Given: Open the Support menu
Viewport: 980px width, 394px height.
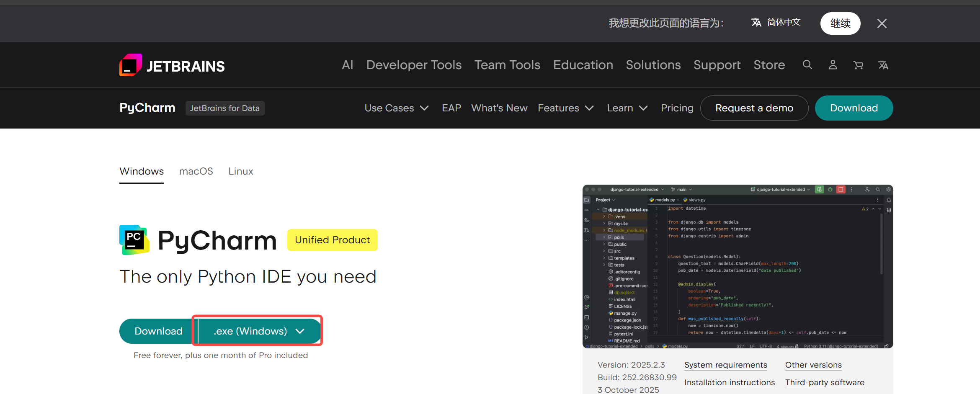Looking at the screenshot, I should [717, 65].
